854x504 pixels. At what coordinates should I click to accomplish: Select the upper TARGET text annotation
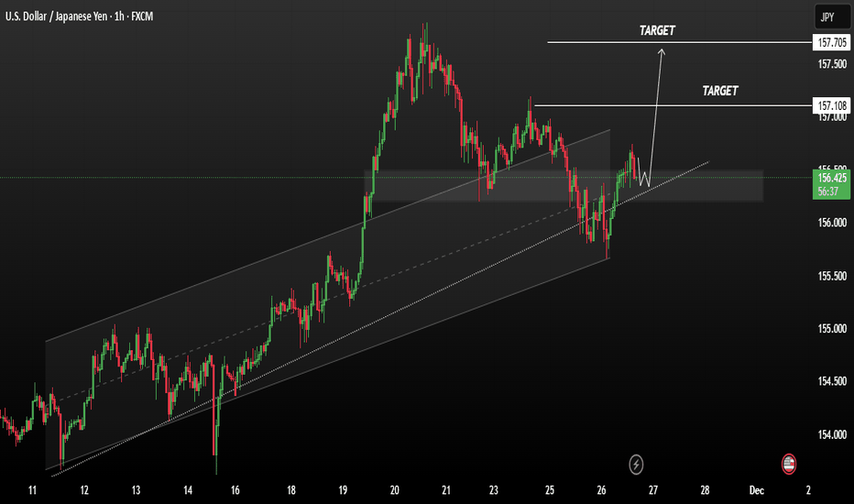click(657, 30)
